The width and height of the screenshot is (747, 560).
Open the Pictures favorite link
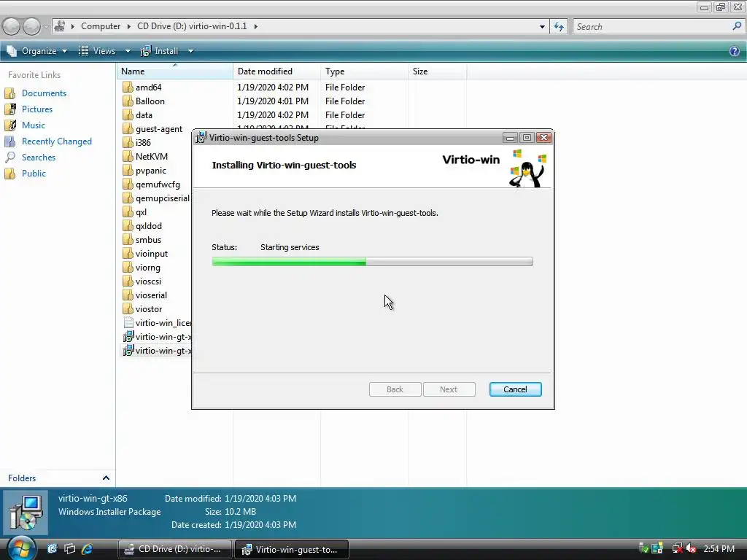(36, 109)
